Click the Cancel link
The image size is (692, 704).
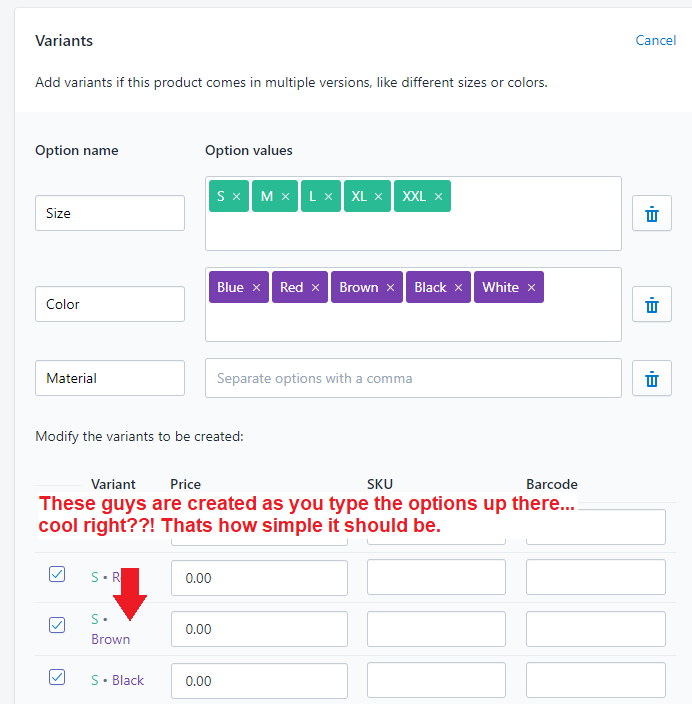655,40
